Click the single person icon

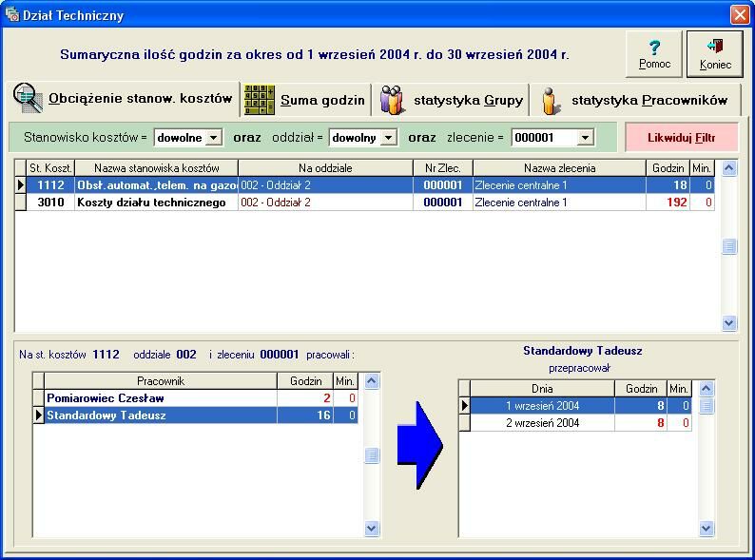point(551,101)
